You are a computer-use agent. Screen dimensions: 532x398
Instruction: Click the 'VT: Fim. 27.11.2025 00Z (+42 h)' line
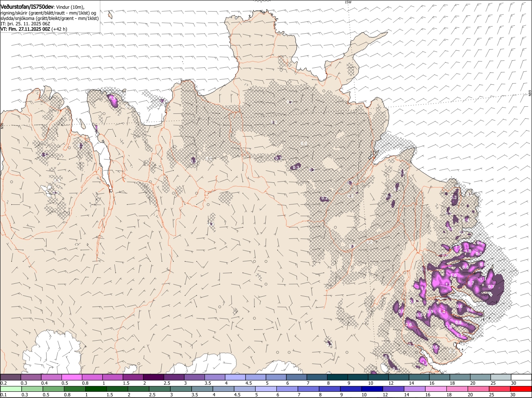pos(34,29)
